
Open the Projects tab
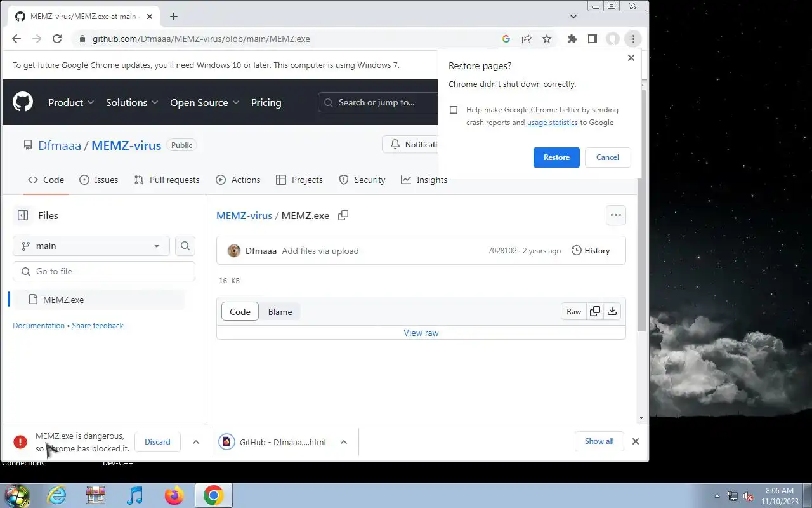(299, 180)
